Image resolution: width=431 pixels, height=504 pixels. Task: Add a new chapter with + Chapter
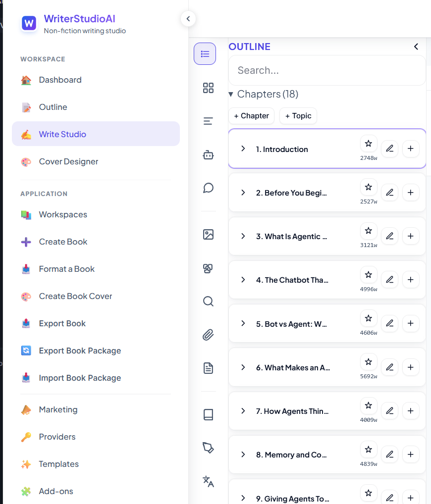(252, 116)
